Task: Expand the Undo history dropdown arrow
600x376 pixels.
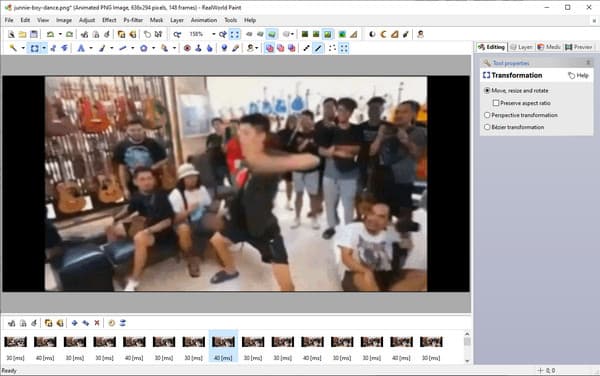Action: pyautogui.click(x=60, y=34)
